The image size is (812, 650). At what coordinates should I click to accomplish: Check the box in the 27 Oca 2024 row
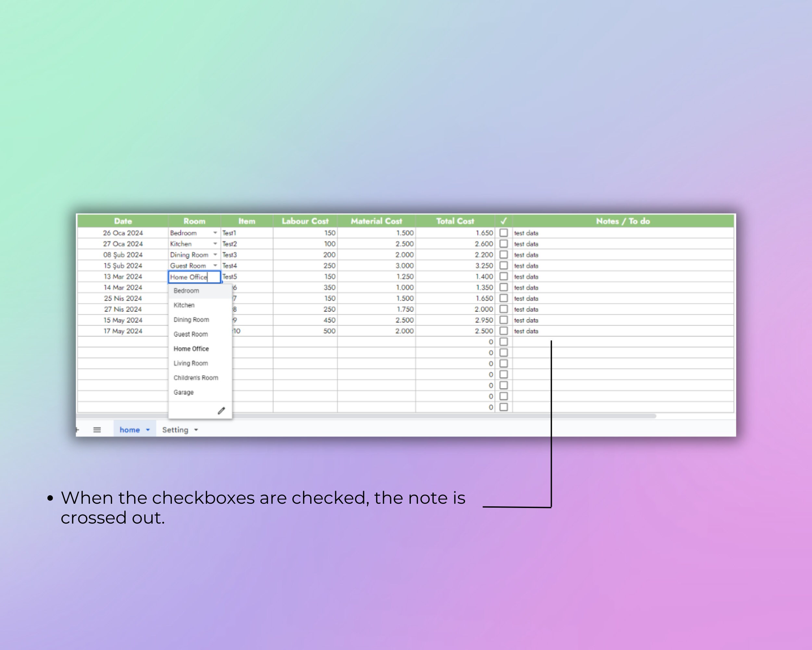[x=503, y=244]
